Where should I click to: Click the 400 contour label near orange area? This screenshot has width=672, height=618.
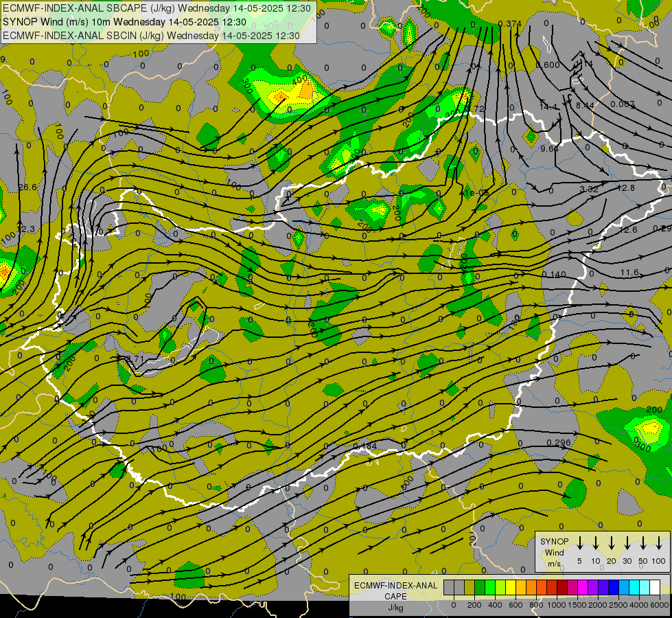(x=299, y=79)
